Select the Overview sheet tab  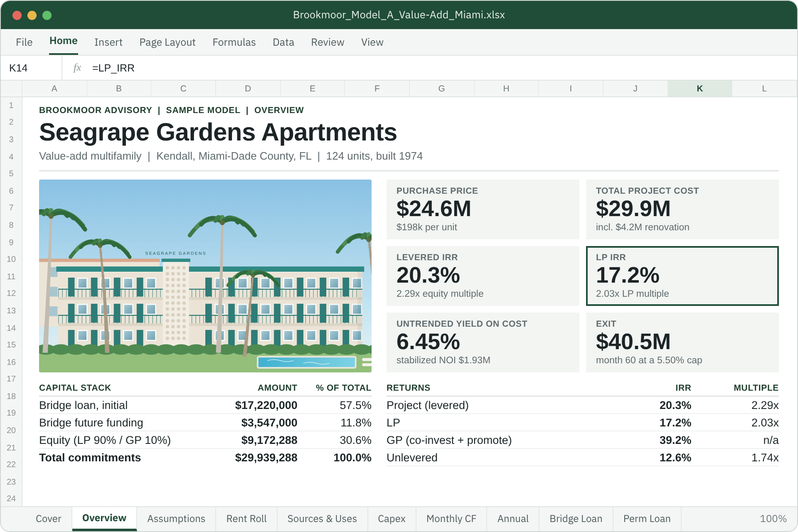pyautogui.click(x=104, y=518)
